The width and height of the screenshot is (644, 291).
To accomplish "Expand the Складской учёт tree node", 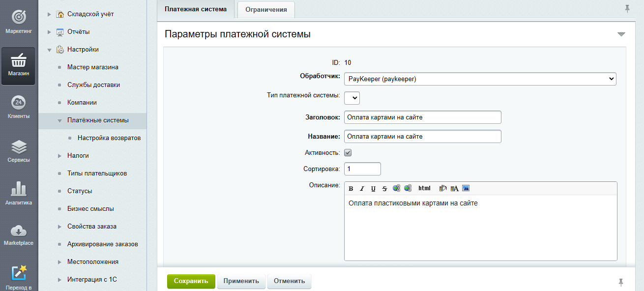I will point(49,14).
